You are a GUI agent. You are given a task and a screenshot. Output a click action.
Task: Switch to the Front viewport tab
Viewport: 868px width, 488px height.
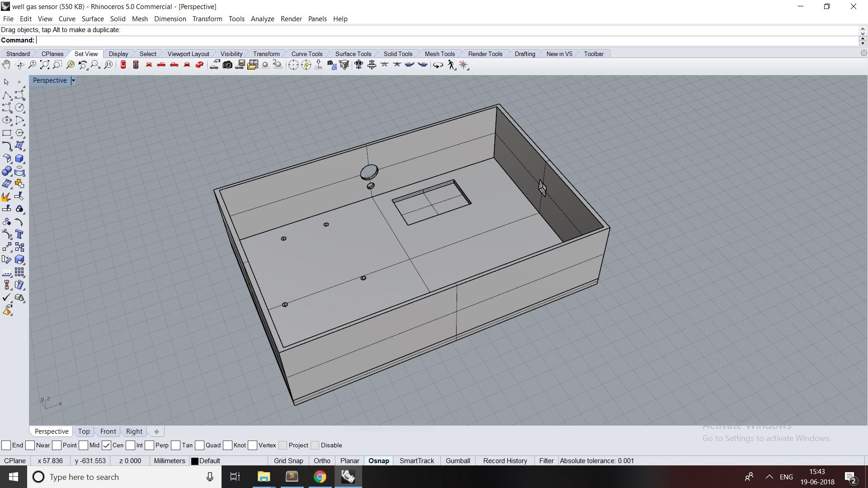pyautogui.click(x=108, y=431)
